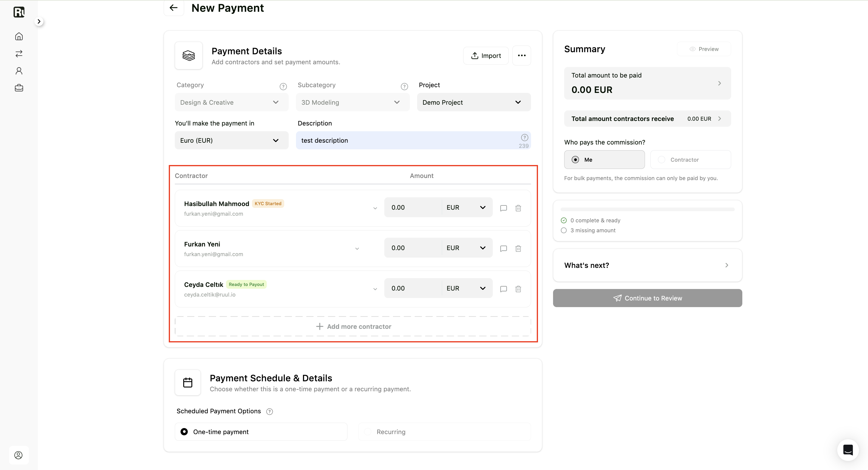Click the Ready to Payout badge

[x=246, y=284]
